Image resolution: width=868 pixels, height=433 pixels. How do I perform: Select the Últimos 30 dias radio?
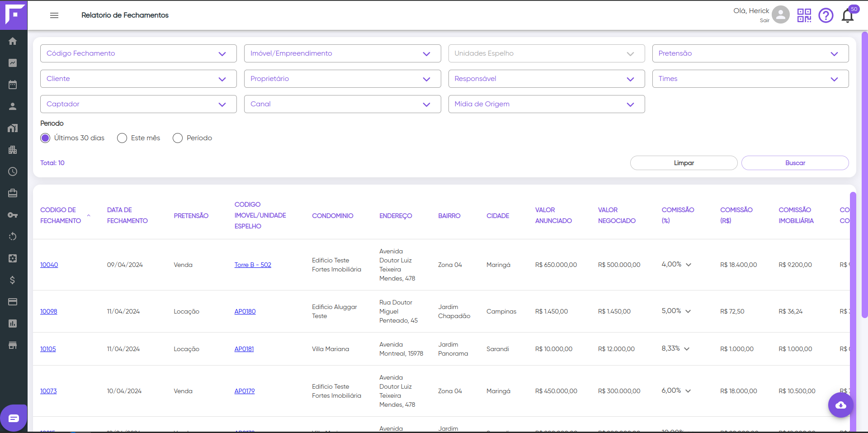[x=45, y=138]
